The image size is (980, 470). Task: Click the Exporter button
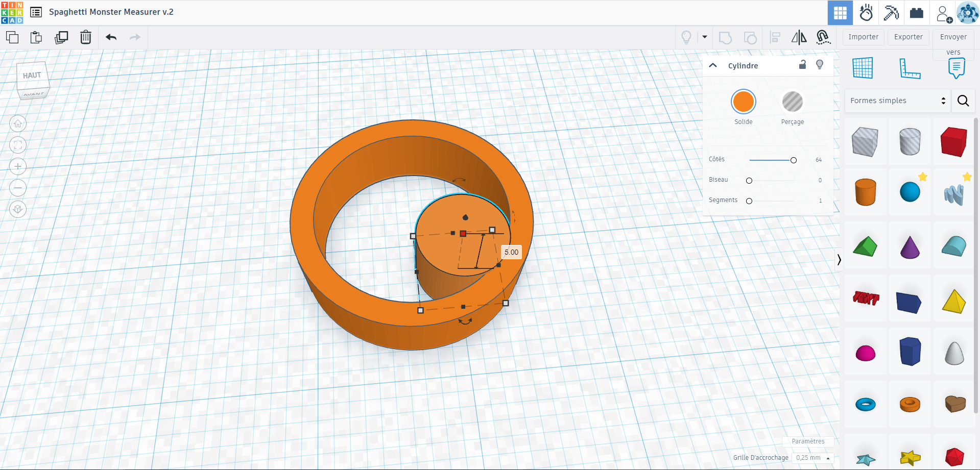point(909,37)
